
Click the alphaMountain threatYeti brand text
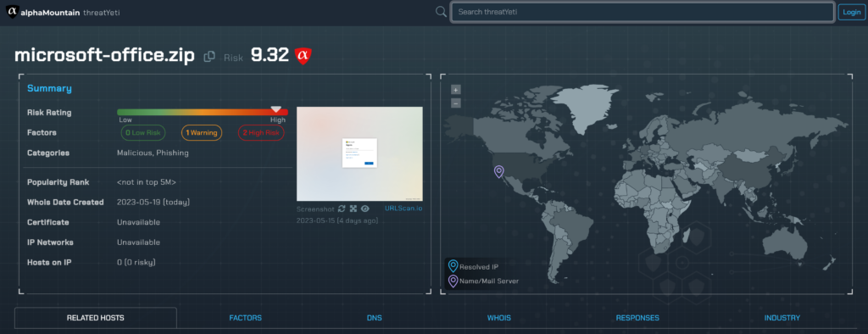(70, 12)
